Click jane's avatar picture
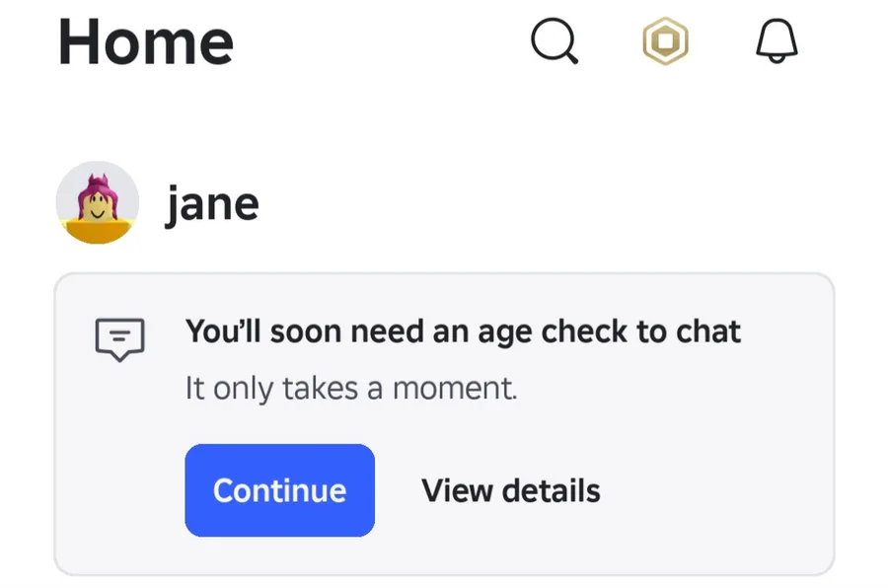 pyautogui.click(x=96, y=203)
